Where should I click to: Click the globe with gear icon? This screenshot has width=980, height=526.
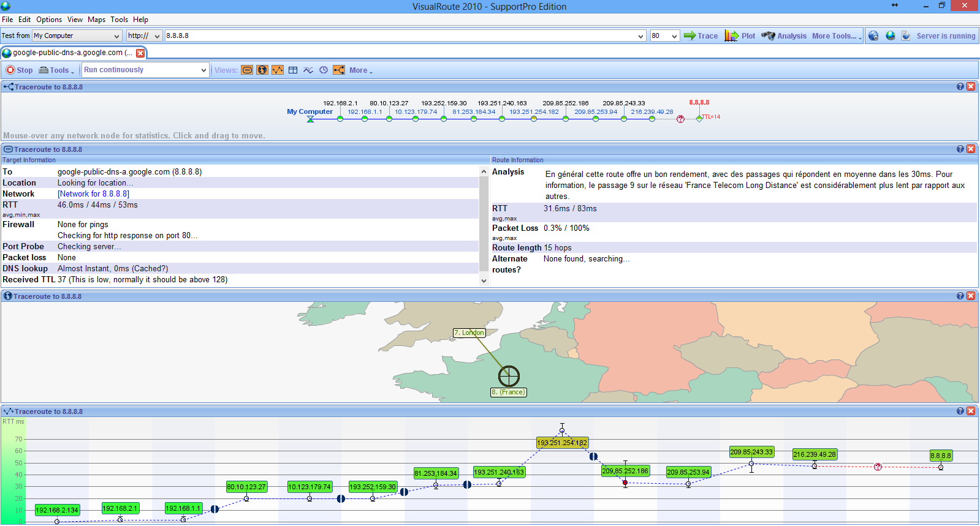point(873,36)
